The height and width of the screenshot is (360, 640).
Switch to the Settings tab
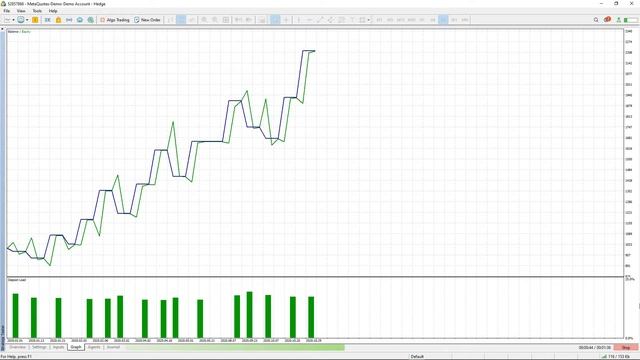(39, 347)
